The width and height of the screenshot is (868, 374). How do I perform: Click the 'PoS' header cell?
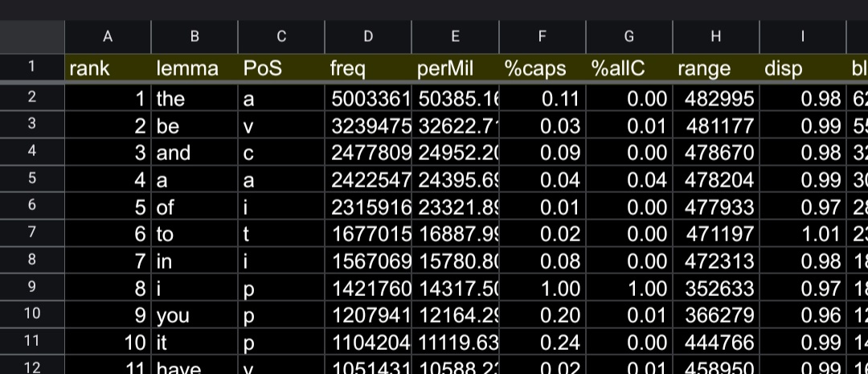[x=281, y=68]
